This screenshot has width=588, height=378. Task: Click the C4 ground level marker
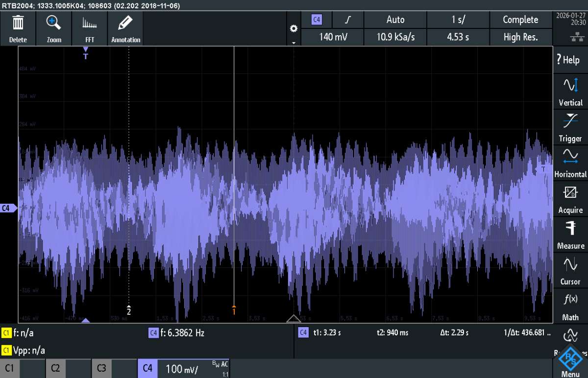click(7, 208)
